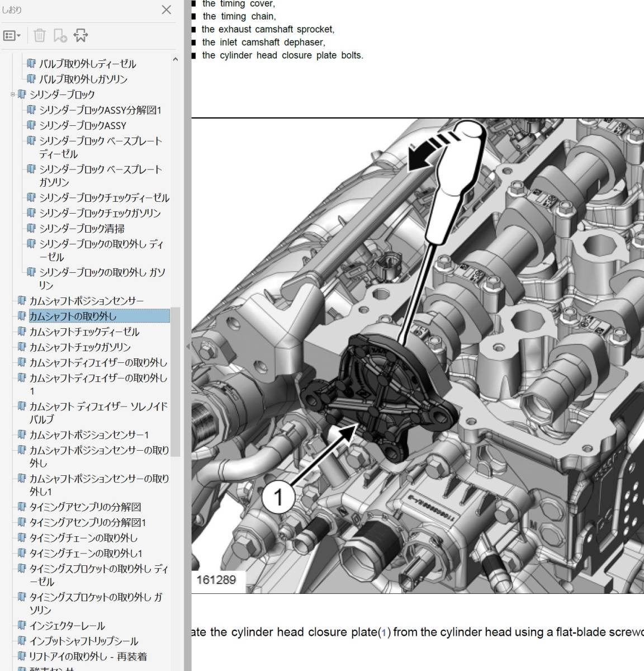644x671 pixels.
Task: Select インプットシャフトリップシール bookmark
Action: click(83, 641)
